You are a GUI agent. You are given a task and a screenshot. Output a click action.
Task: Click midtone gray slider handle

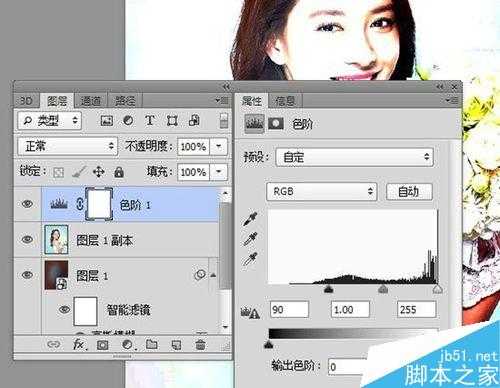tap(383, 289)
